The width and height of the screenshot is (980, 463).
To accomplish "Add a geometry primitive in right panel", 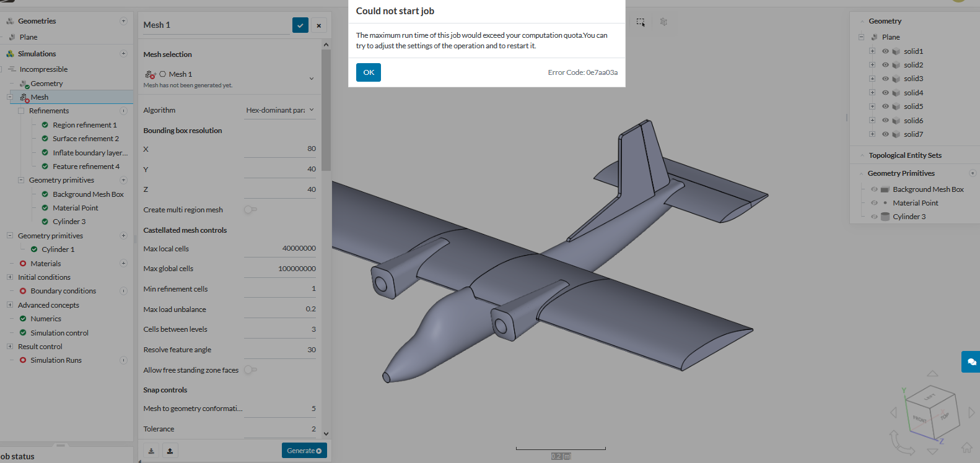I will (973, 173).
